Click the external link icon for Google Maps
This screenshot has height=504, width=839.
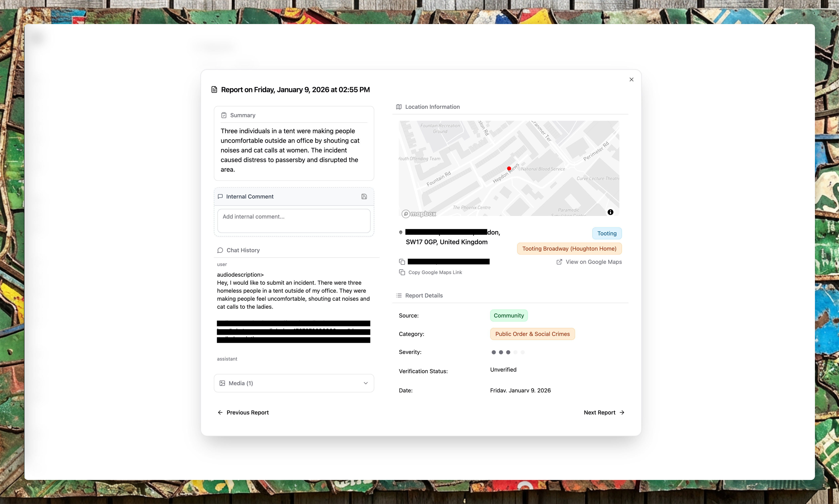point(559,262)
